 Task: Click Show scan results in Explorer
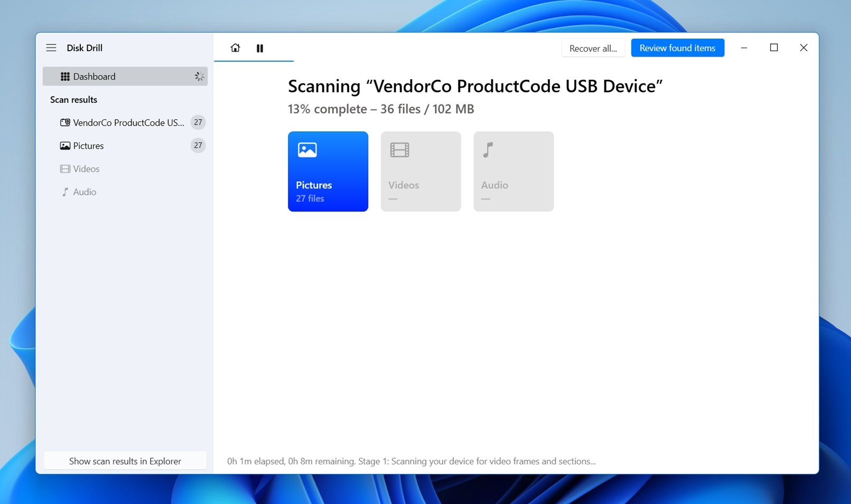click(x=125, y=461)
